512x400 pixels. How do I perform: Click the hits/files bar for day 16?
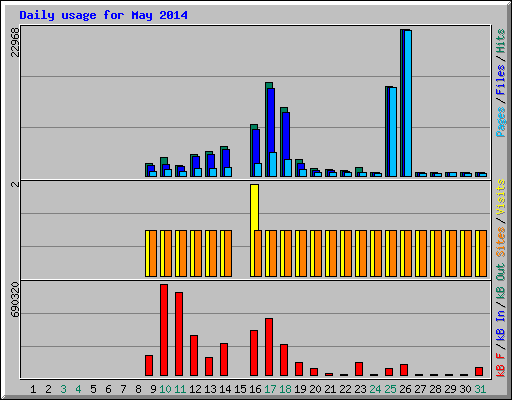255,150
